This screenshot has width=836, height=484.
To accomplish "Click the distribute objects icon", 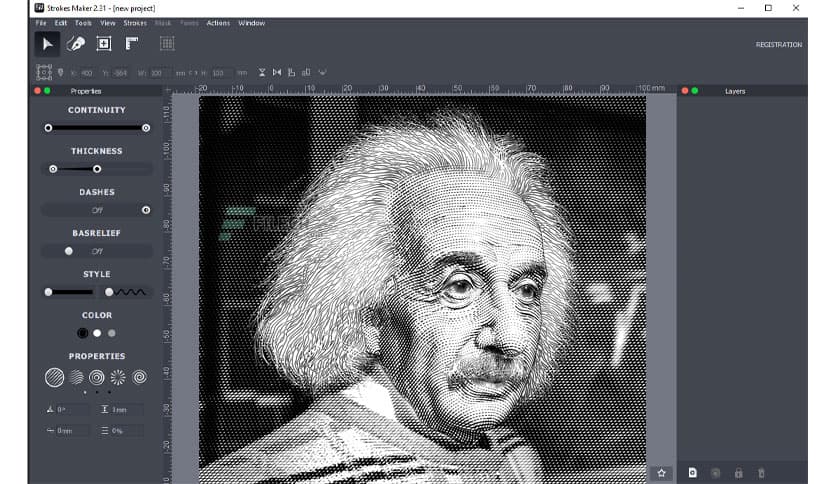I will point(306,72).
